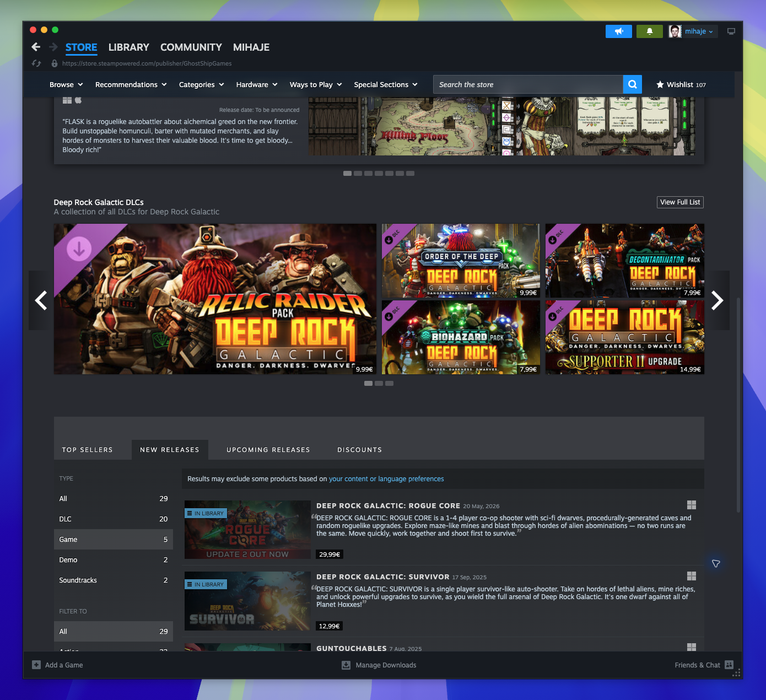Click the Add a Game plus icon
This screenshot has height=700, width=766.
36,665
